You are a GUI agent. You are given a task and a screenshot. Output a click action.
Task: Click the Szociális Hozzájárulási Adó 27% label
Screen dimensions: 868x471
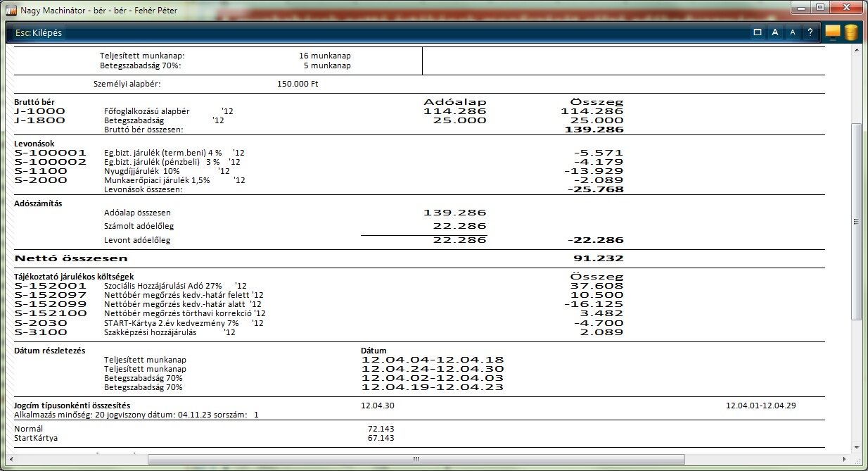[162, 286]
